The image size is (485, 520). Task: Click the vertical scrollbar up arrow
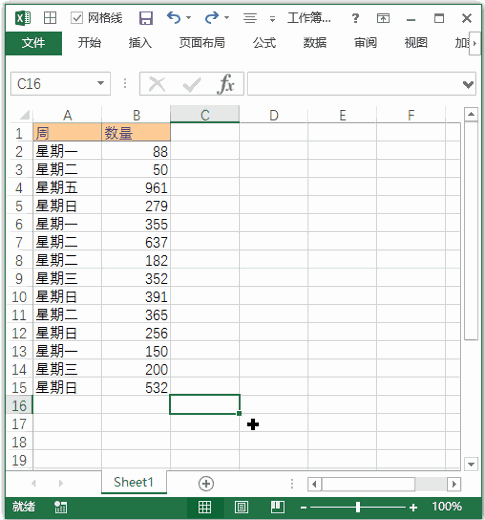pos(471,115)
